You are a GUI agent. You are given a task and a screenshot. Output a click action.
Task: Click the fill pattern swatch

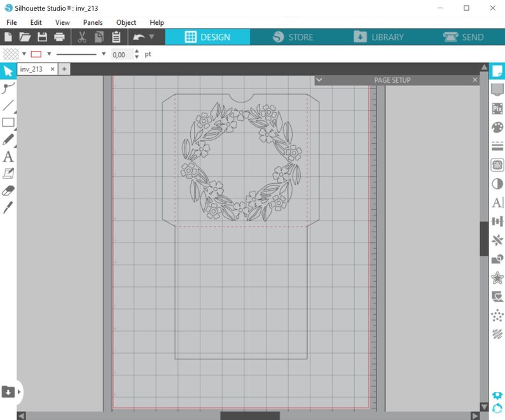click(11, 54)
